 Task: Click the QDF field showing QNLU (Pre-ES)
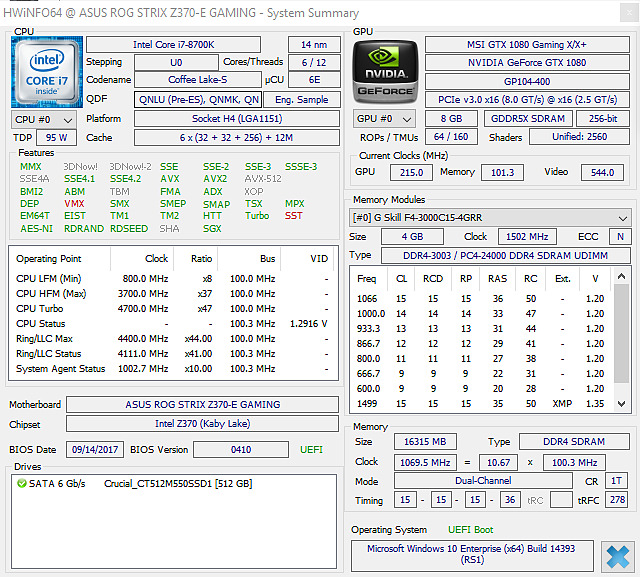(198, 100)
